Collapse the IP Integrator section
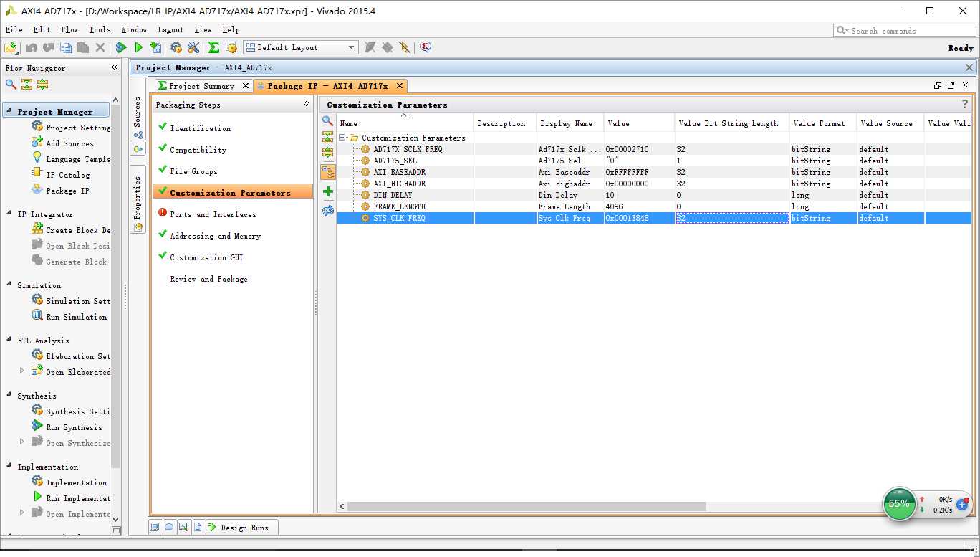This screenshot has height=557, width=980. (9, 214)
